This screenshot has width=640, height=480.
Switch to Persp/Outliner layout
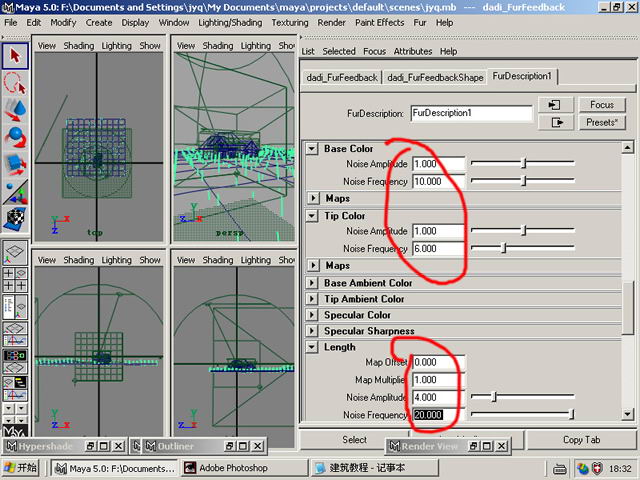(x=15, y=307)
